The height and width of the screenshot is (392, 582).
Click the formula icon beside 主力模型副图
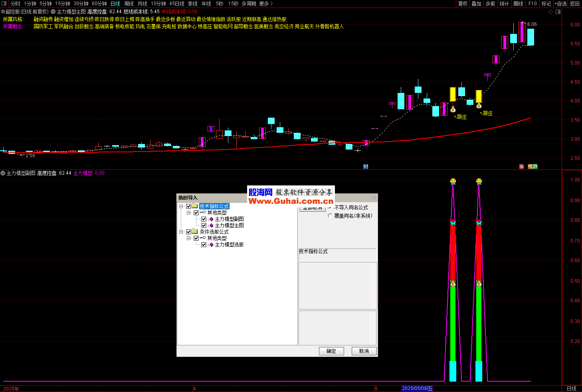coord(211,219)
